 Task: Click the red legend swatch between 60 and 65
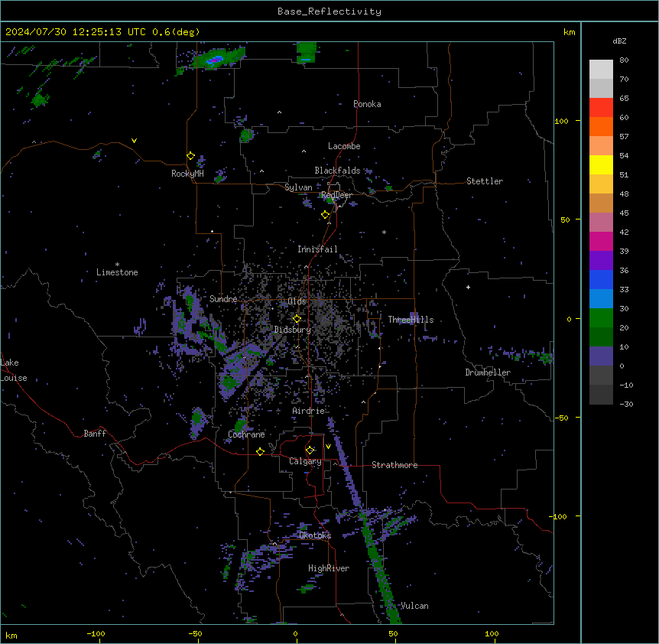pyautogui.click(x=601, y=108)
